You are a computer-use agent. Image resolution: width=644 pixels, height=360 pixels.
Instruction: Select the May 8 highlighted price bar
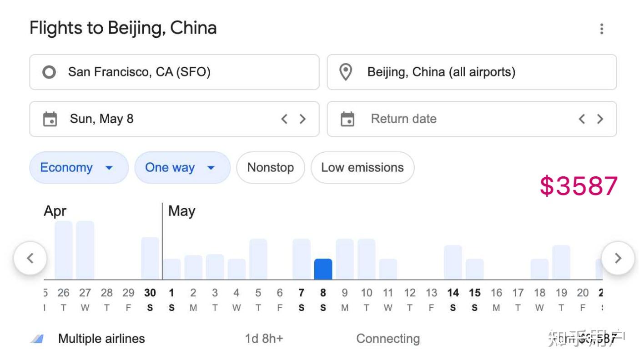[323, 269]
